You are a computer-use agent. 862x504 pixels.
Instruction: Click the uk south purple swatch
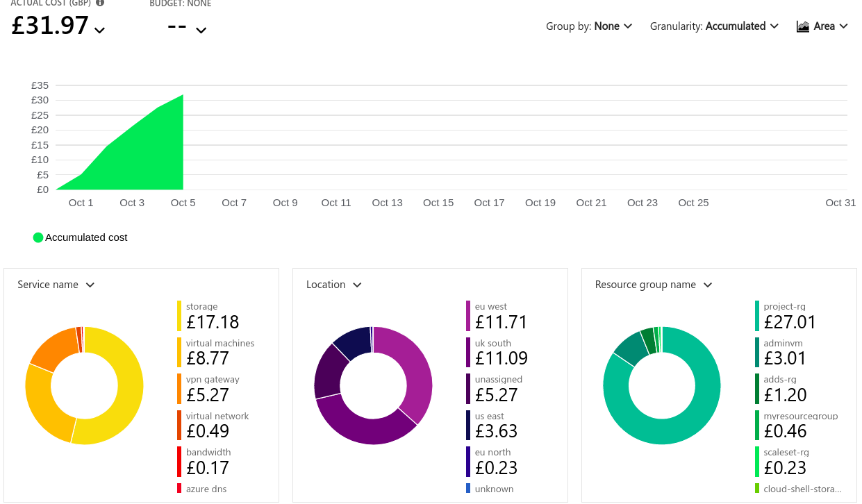468,352
